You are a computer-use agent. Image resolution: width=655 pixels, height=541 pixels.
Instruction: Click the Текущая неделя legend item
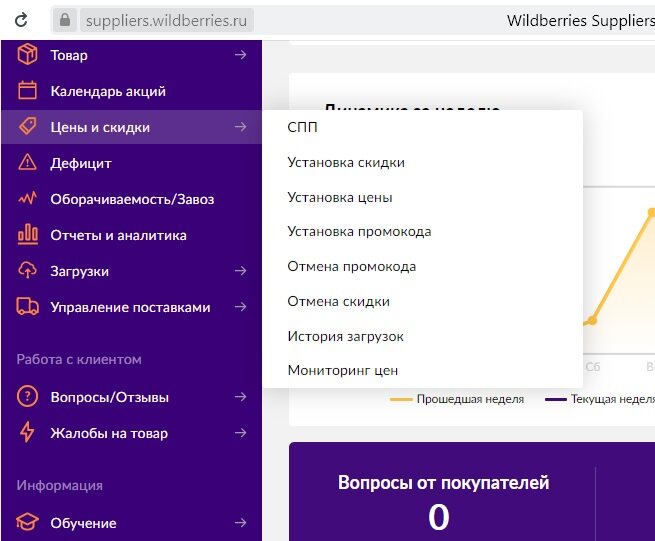point(600,399)
